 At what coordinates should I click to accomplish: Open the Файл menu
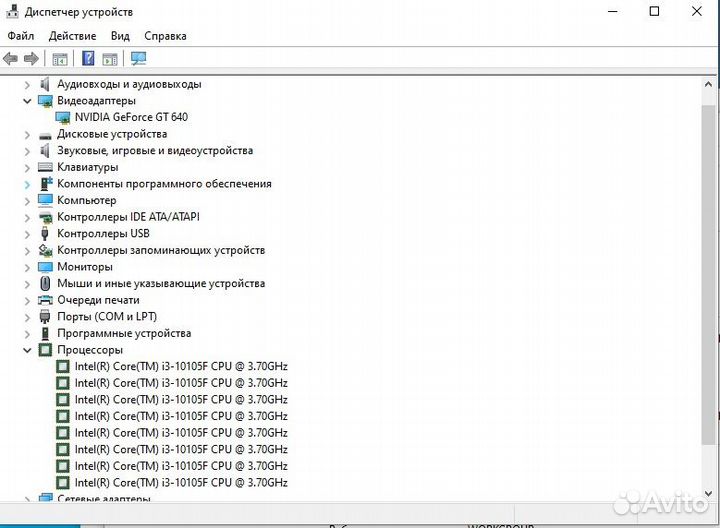tap(21, 36)
